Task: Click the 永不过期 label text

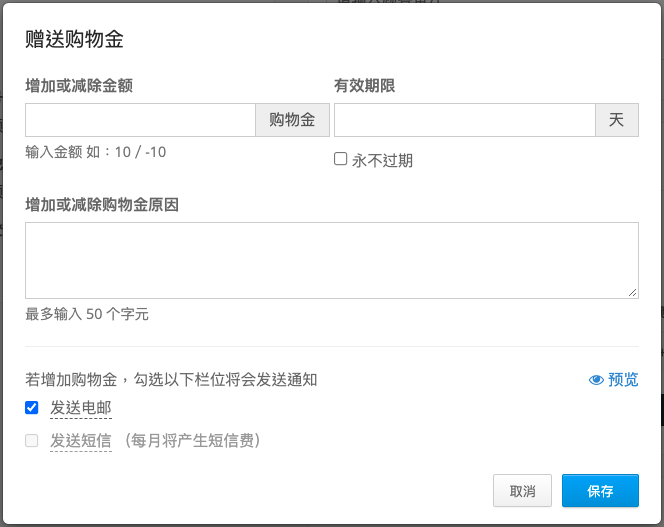Action: [382, 161]
